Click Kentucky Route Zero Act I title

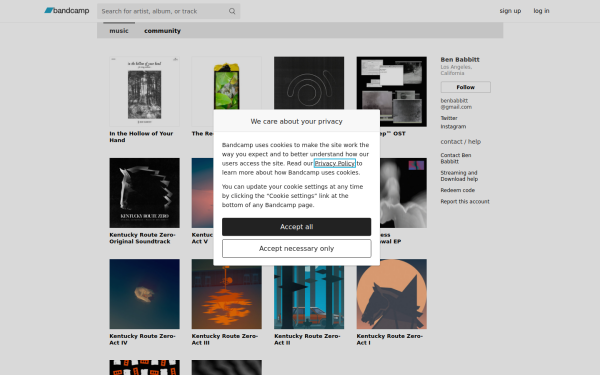tap(390, 339)
